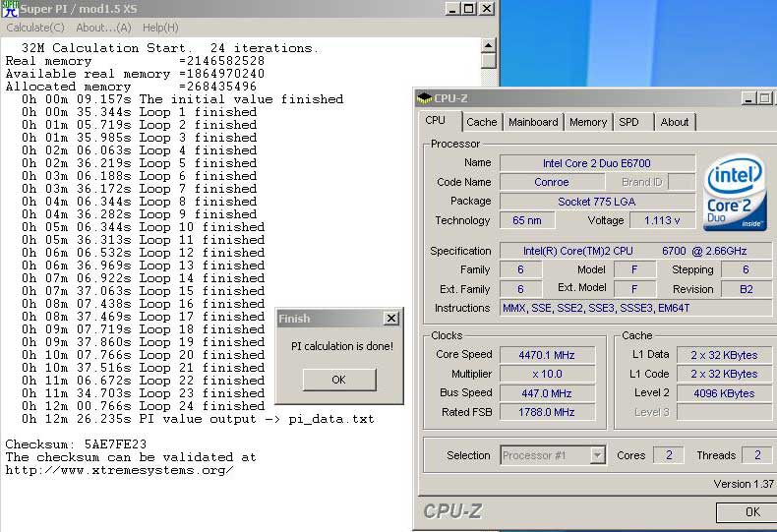Click the Super PI title bar icon

pyautogui.click(x=10, y=9)
